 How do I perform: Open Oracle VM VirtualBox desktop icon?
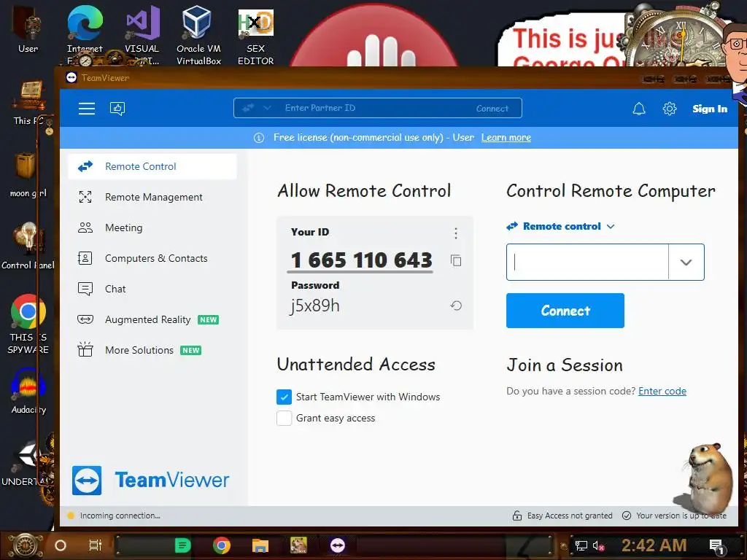tap(198, 35)
